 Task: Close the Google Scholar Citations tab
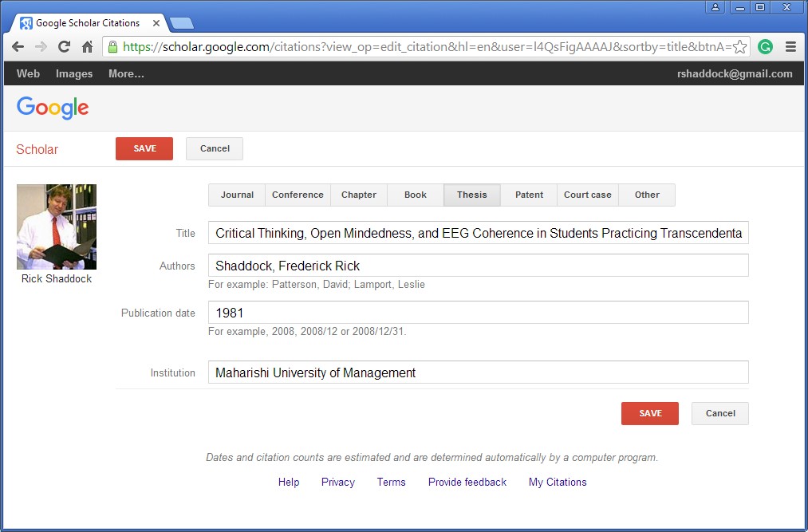point(156,23)
